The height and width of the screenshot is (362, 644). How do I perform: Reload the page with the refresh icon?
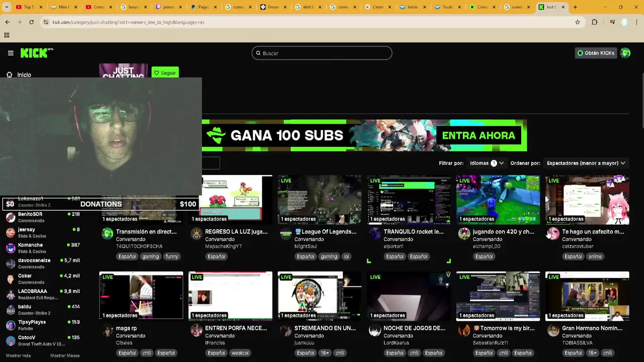point(31,22)
